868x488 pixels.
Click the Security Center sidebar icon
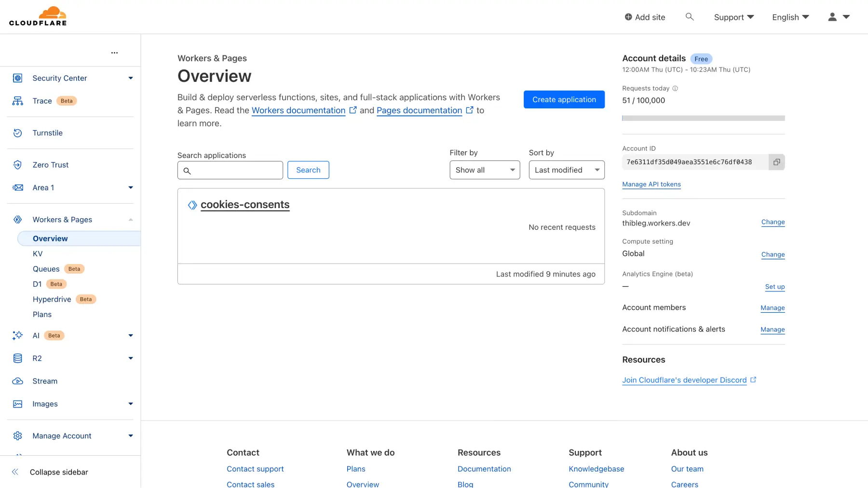[x=18, y=78]
